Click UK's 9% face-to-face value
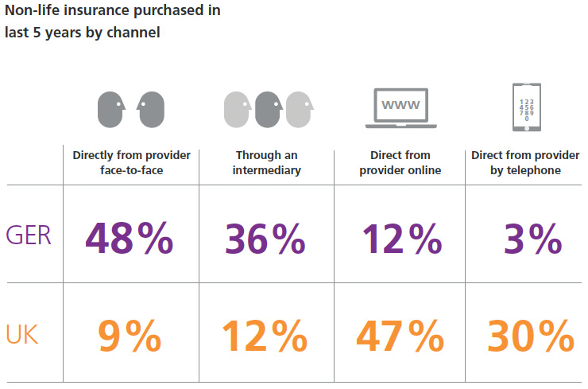The image size is (588, 389). pos(130,336)
